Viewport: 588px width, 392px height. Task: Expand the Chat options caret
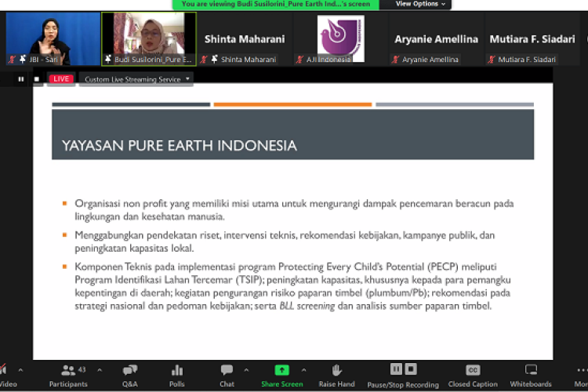click(246, 370)
